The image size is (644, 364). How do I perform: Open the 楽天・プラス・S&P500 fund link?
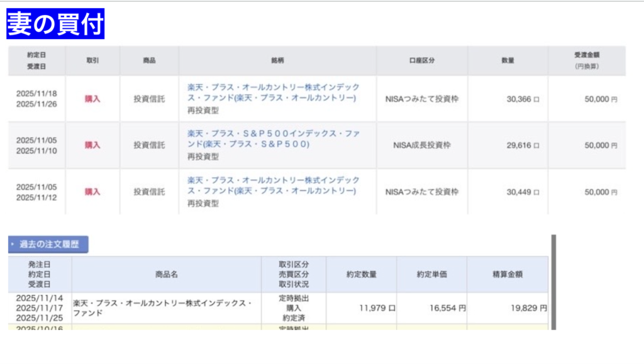coord(273,140)
